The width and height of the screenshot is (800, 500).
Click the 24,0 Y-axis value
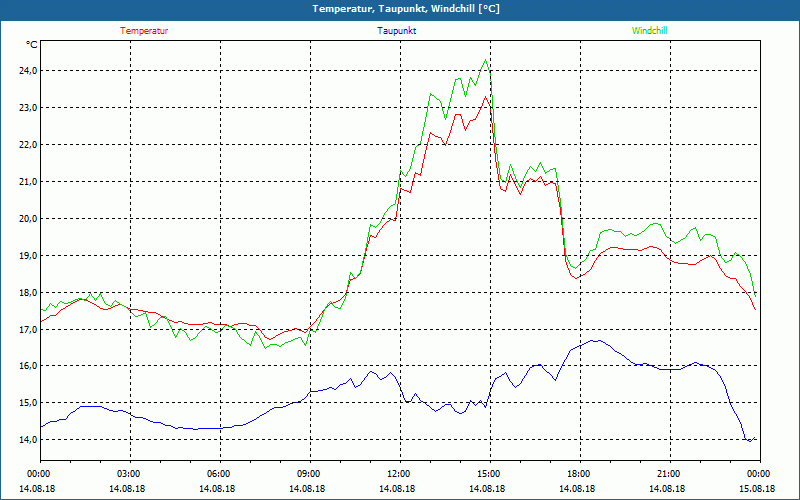pos(28,70)
